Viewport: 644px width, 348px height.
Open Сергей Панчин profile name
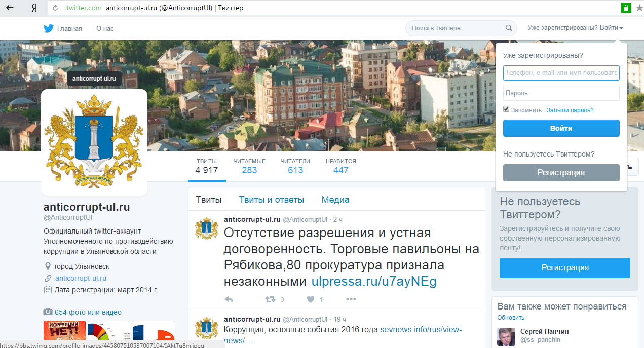[545, 331]
